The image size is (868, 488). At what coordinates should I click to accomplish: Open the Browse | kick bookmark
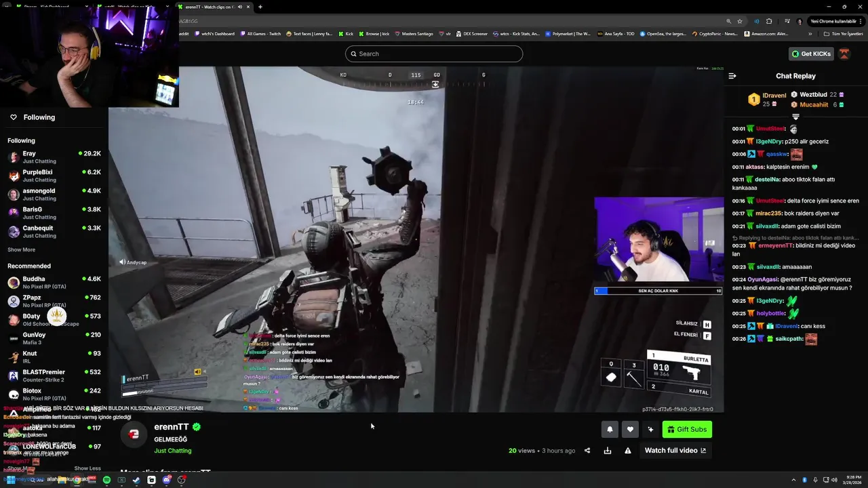[x=374, y=33]
